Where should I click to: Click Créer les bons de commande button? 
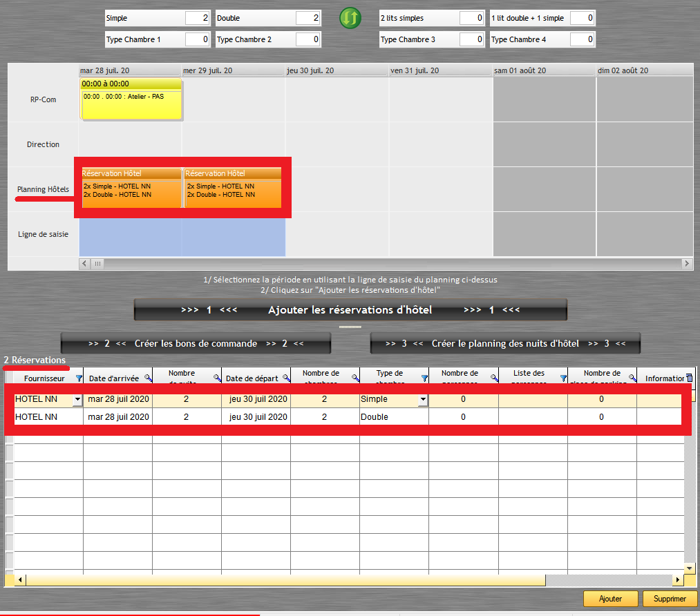coord(196,343)
